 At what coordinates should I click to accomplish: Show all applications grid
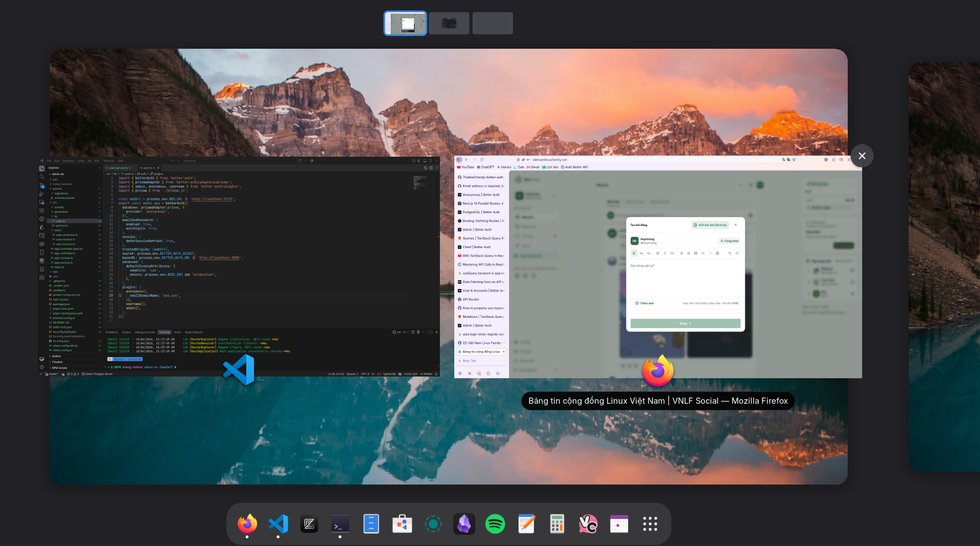(650, 523)
